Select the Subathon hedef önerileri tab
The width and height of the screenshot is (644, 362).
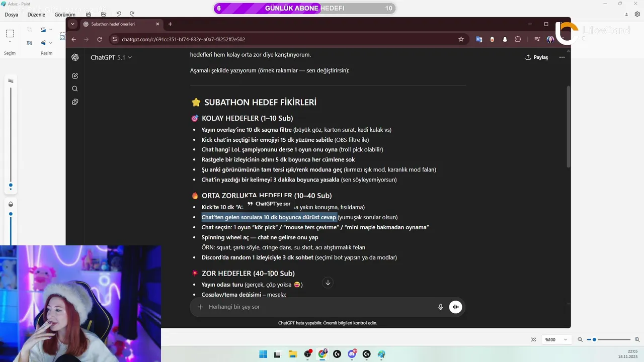pyautogui.click(x=121, y=24)
